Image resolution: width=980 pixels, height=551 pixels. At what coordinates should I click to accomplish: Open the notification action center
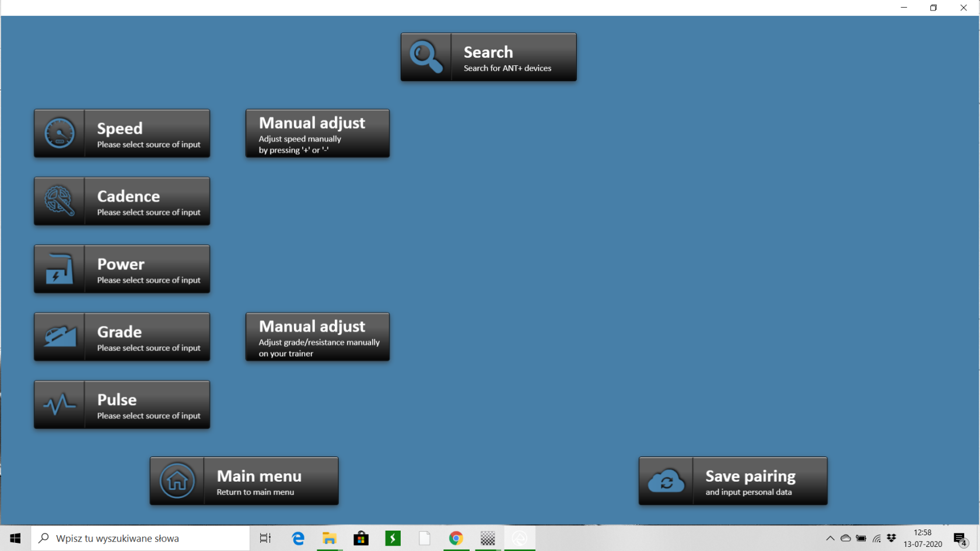(960, 539)
